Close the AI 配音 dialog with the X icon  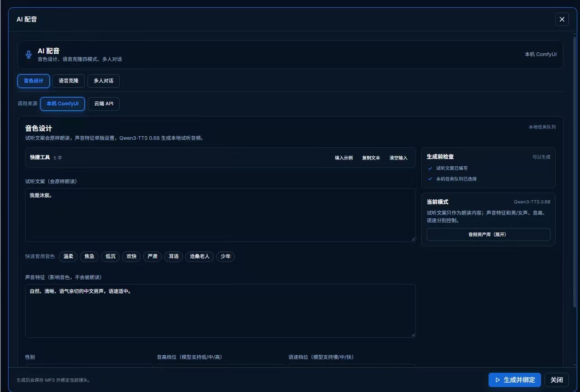(x=562, y=19)
